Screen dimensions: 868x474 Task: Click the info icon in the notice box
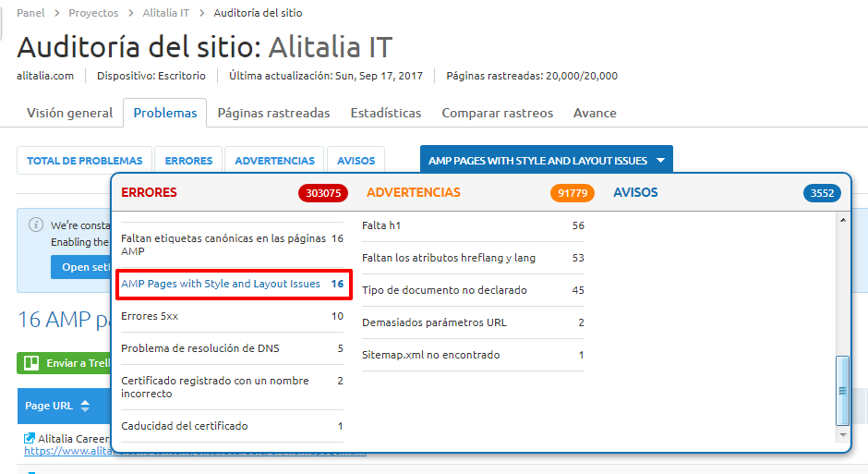[x=36, y=225]
